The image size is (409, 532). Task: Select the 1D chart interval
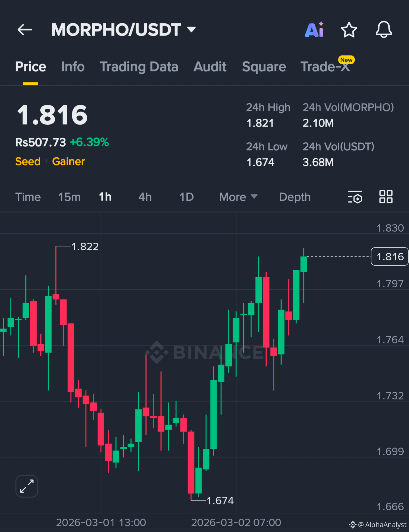(186, 197)
